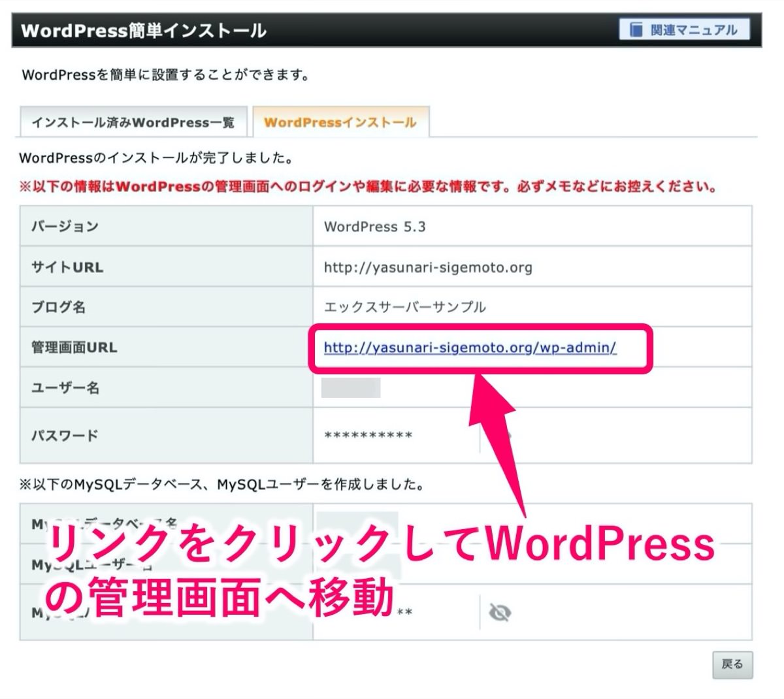Screen dimensions: 784x699
Task: Click the 管理画面URL row label
Action: coord(74,348)
